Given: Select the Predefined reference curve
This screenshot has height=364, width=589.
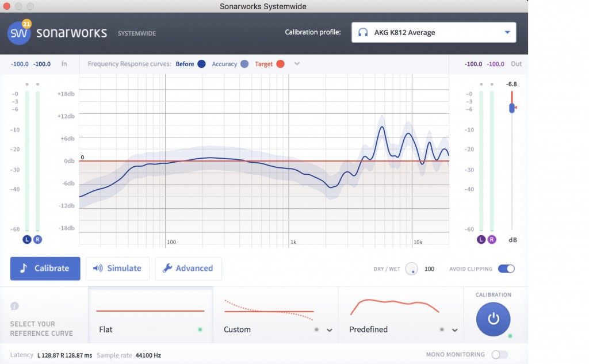Looking at the screenshot, I should [401, 315].
